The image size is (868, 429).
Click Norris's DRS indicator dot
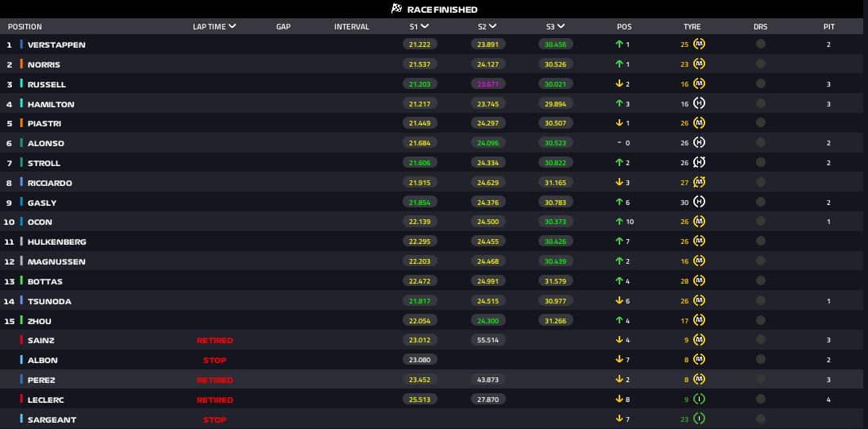pos(761,64)
